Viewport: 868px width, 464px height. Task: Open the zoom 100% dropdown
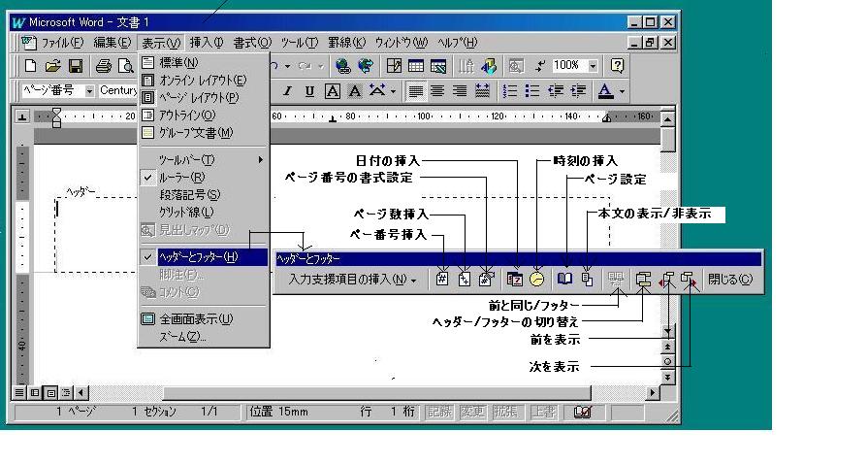click(x=593, y=66)
